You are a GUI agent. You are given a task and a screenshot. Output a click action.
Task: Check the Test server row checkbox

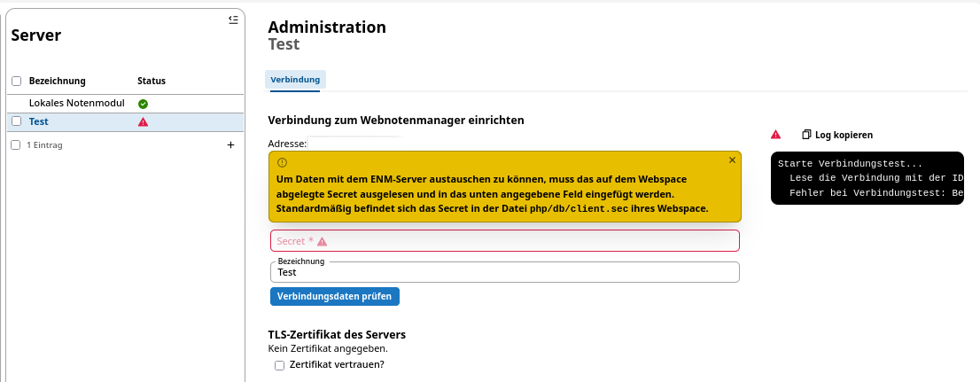click(x=17, y=121)
